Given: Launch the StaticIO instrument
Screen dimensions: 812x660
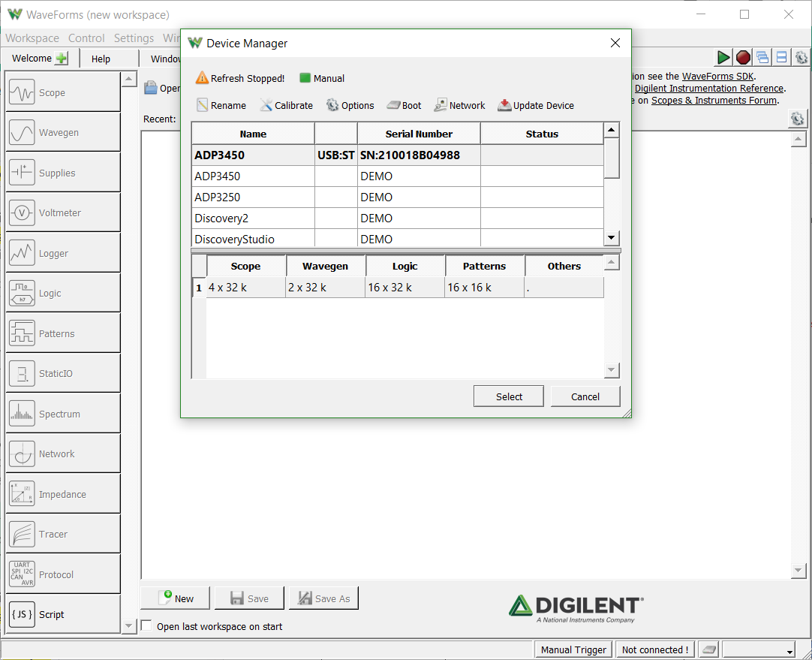Looking at the screenshot, I should click(x=62, y=373).
